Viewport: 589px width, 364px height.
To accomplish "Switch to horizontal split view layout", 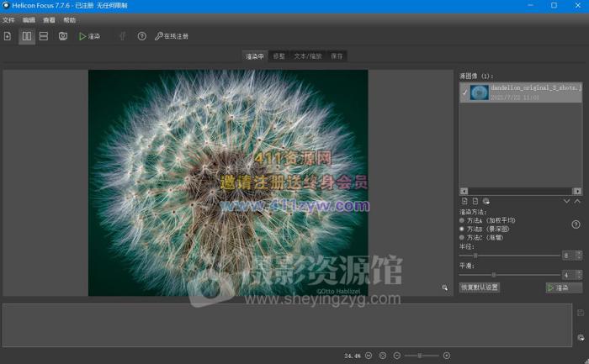I will coord(43,36).
